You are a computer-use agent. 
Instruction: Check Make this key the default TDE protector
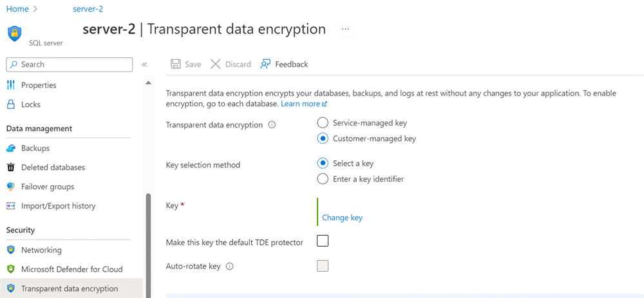point(323,241)
